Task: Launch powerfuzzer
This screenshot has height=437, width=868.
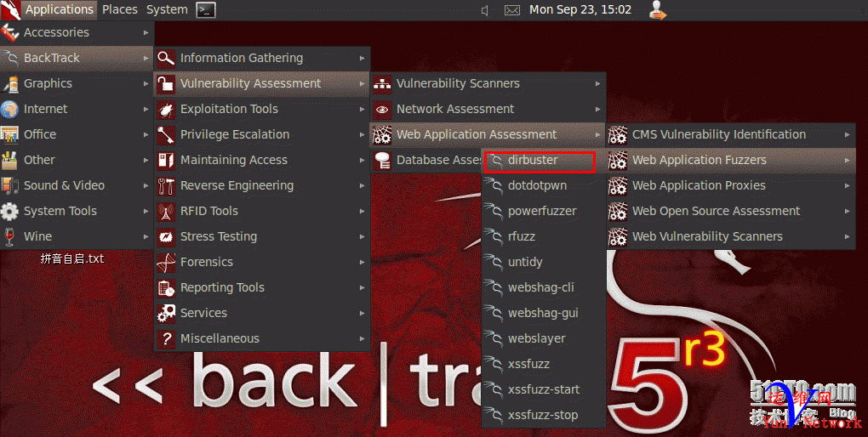Action: pos(544,211)
